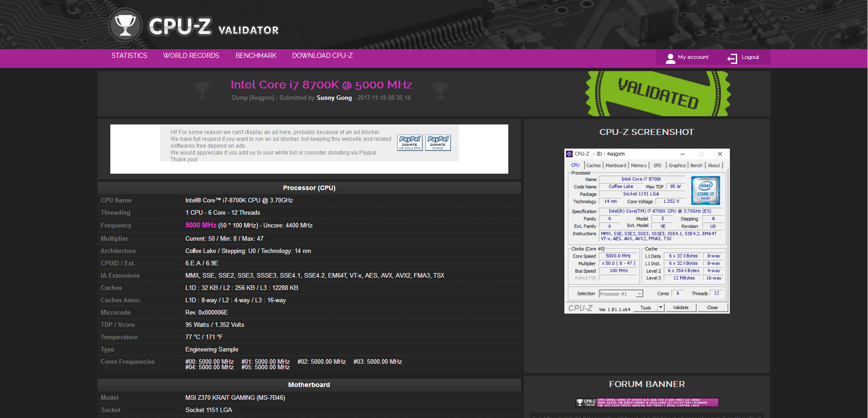Select the About tab in CPU-Z screenshot
This screenshot has width=868, height=418.
click(714, 165)
